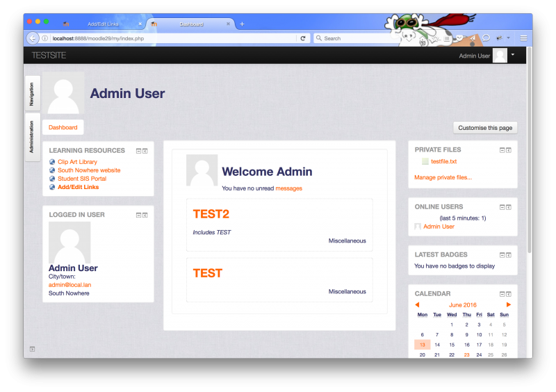Click the chat bubble icon in browser toolbar
The image size is (556, 392).
click(486, 38)
